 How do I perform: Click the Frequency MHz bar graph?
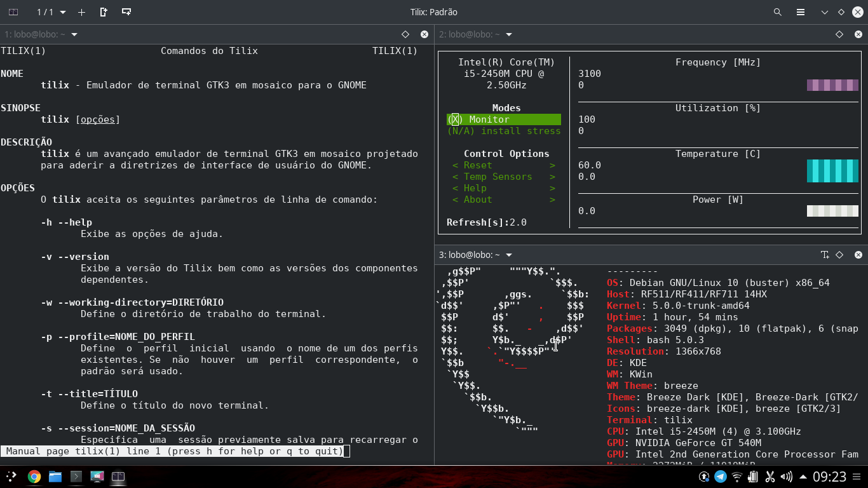click(x=832, y=85)
